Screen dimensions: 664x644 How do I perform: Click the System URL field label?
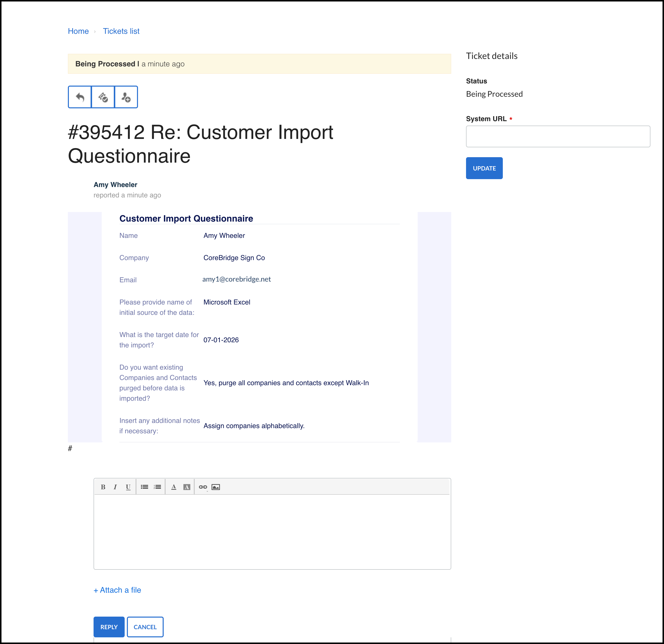coord(486,119)
